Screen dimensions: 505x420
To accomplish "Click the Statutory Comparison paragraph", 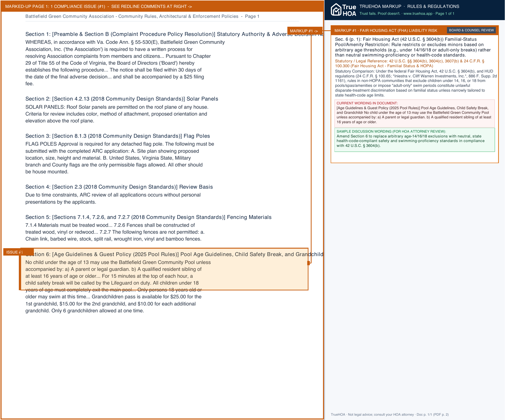I will tap(416, 83).
